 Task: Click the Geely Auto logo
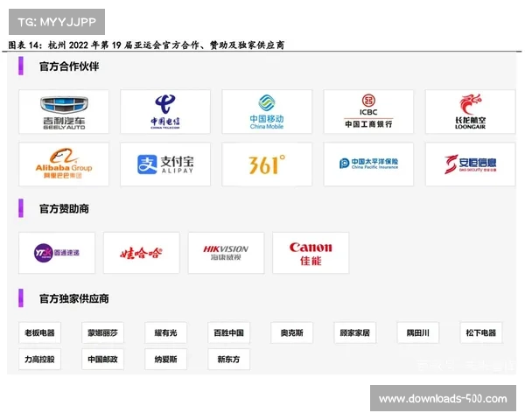click(x=64, y=111)
